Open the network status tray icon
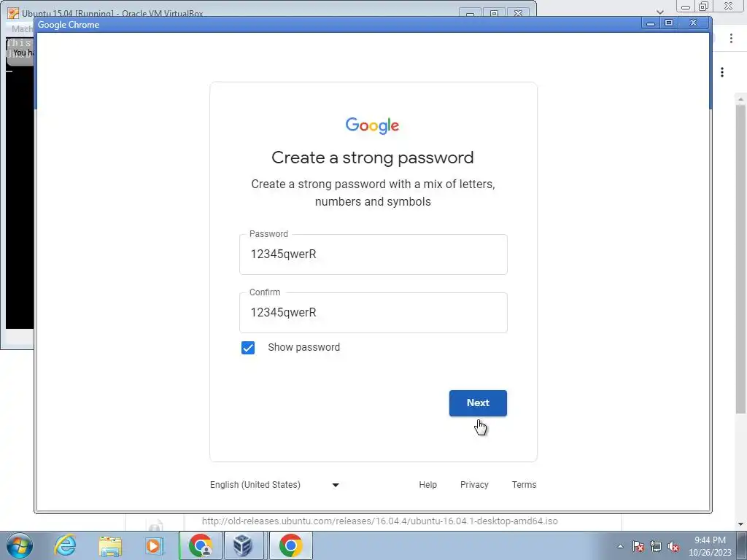The width and height of the screenshot is (747, 560). [x=656, y=546]
